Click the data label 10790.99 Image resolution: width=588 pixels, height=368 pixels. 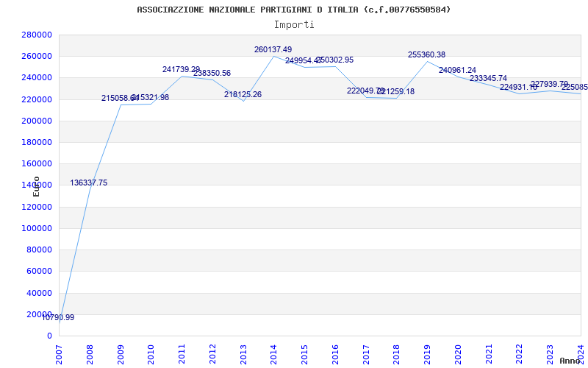[58, 318]
